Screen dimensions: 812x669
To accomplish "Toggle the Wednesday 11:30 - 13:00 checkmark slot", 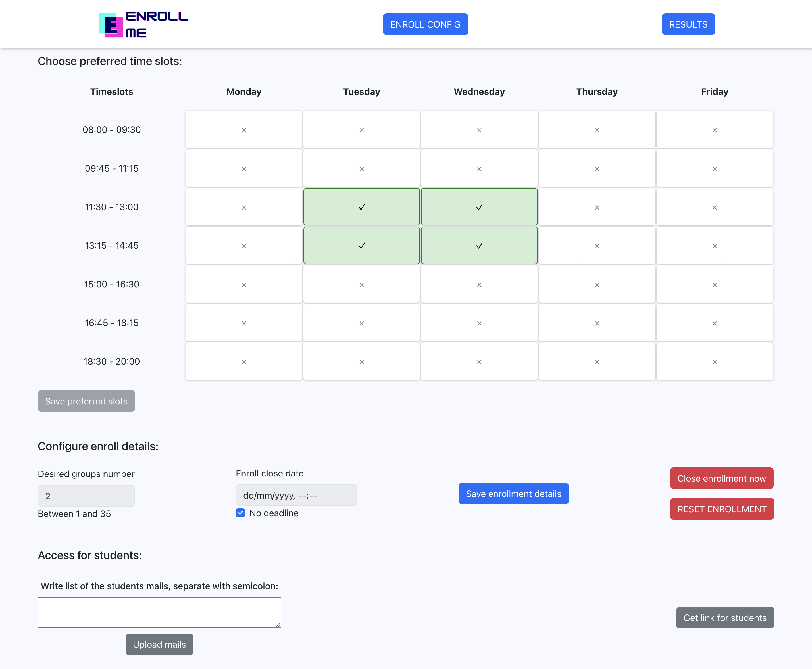I will pos(479,207).
